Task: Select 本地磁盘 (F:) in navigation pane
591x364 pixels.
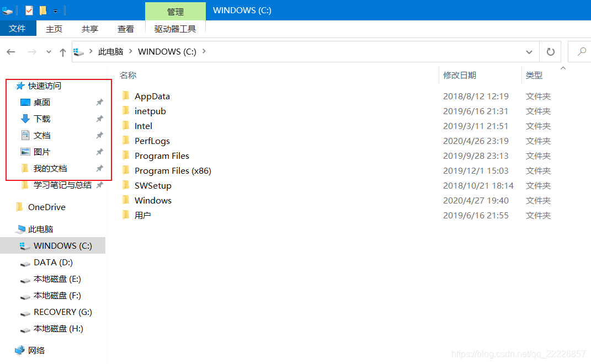Action: coord(57,296)
